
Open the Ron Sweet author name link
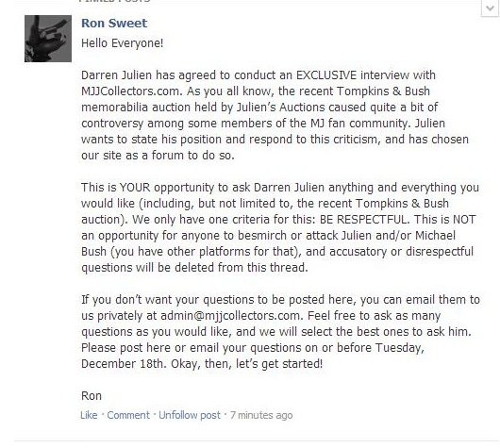pyautogui.click(x=114, y=24)
